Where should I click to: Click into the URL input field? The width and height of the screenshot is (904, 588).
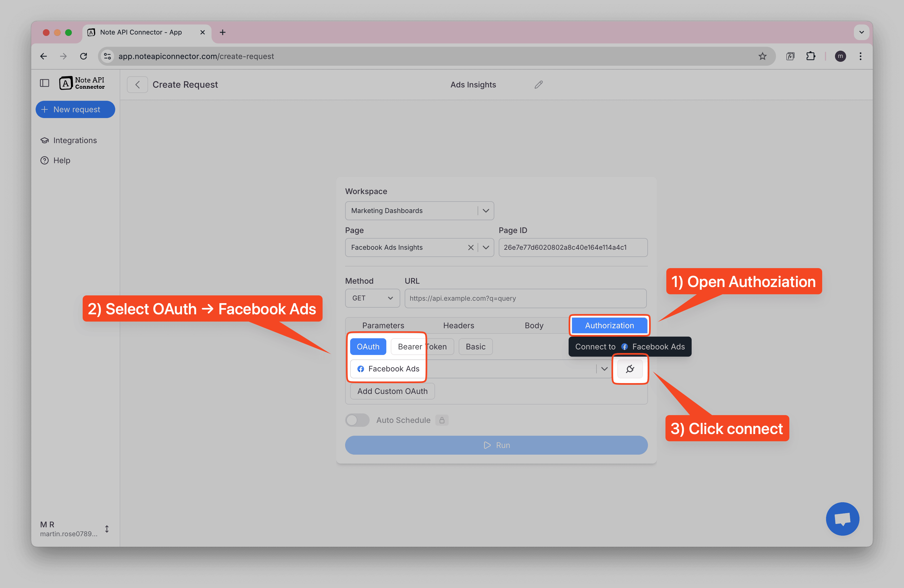[x=525, y=298]
